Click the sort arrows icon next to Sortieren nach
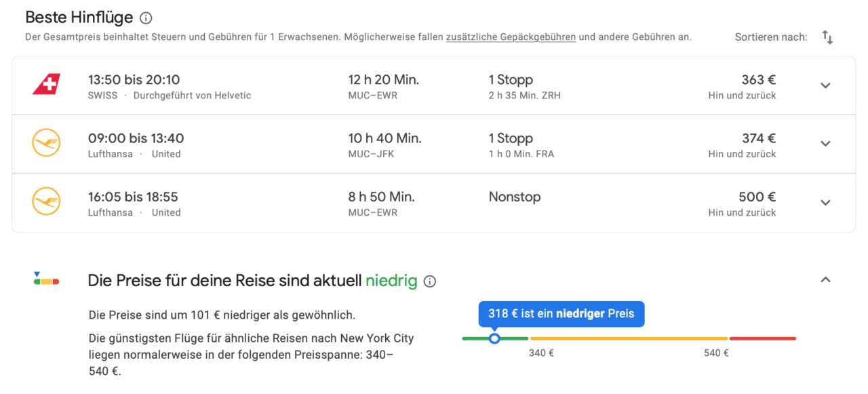The image size is (868, 394). point(827,37)
